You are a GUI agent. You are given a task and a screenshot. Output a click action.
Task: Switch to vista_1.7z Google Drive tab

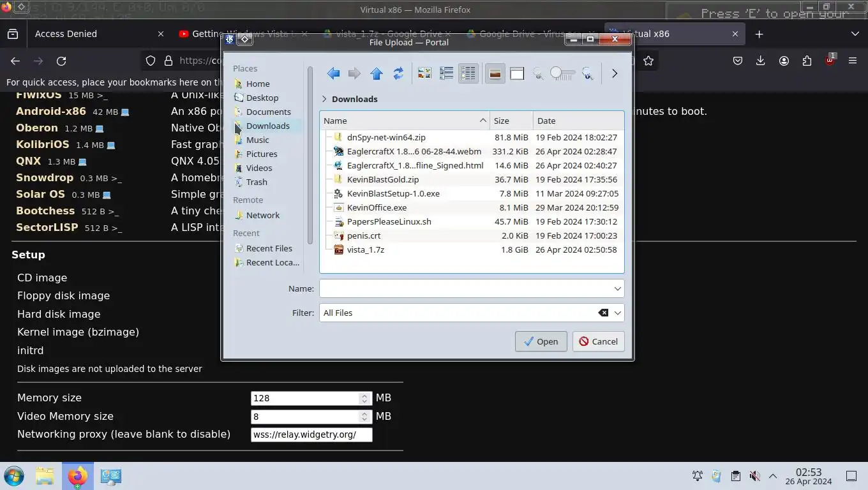coord(387,34)
